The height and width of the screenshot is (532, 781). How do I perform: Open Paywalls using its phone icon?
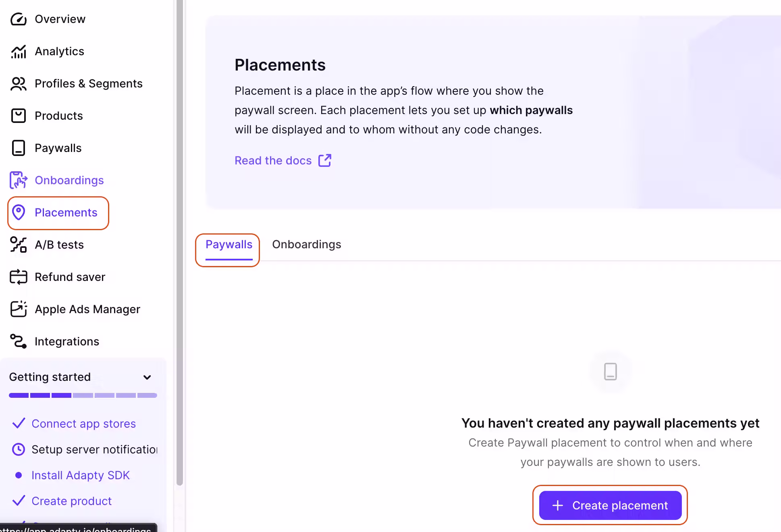(18, 148)
